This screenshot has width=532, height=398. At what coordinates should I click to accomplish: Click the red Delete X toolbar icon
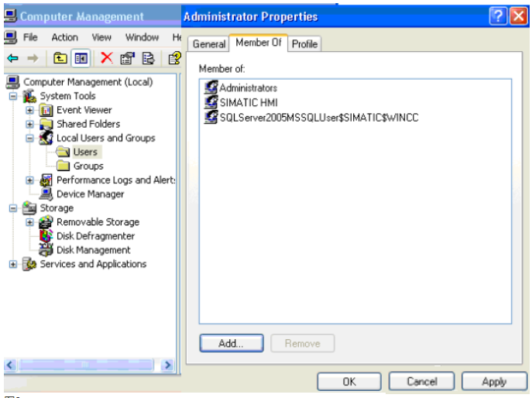107,58
